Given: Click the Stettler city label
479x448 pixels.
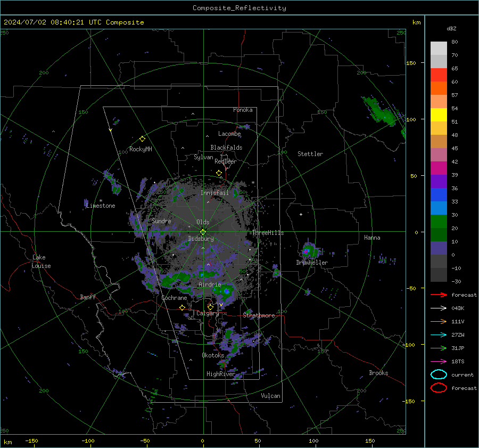Looking at the screenshot, I should (x=310, y=154).
